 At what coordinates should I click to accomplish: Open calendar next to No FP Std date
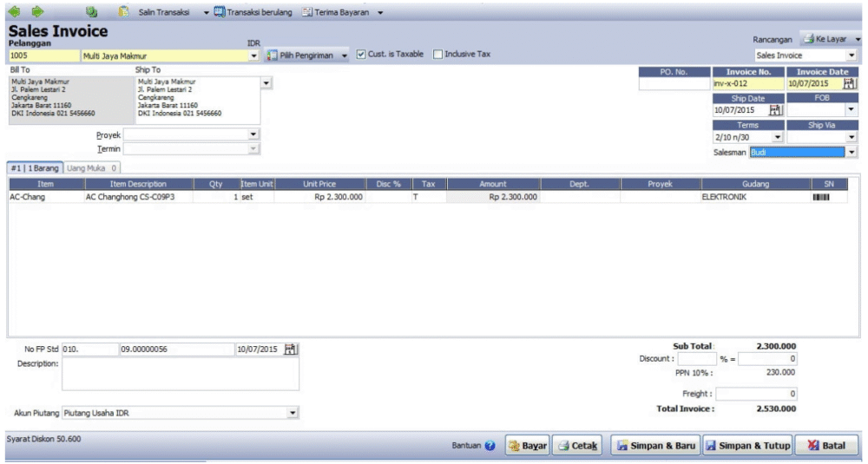292,350
